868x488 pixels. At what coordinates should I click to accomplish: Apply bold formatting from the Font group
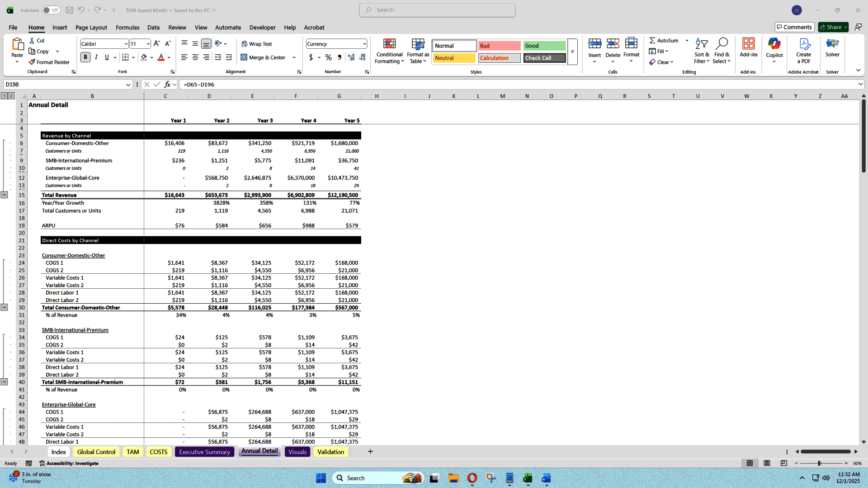pos(85,57)
